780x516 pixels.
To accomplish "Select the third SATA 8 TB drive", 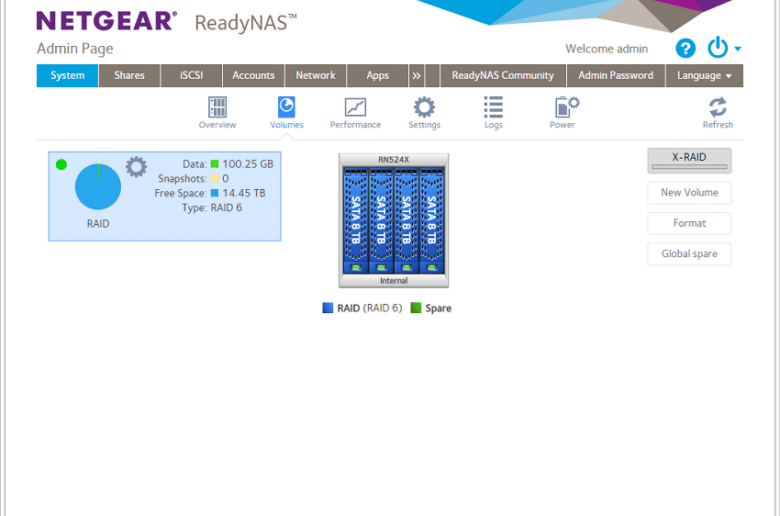I will [x=406, y=220].
